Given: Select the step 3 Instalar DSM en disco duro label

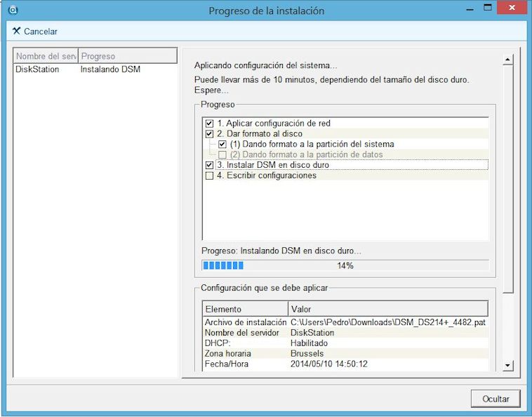Looking at the screenshot, I should 273,165.
